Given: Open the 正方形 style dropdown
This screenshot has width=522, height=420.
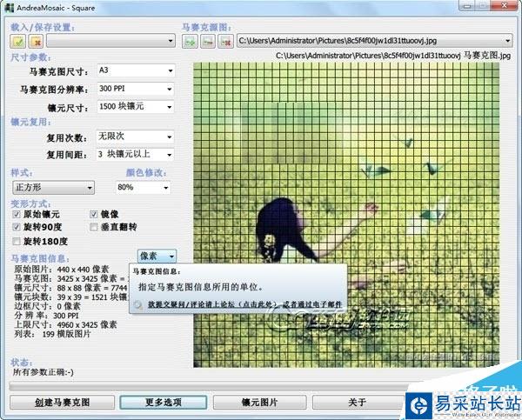Looking at the screenshot, I should point(53,188).
